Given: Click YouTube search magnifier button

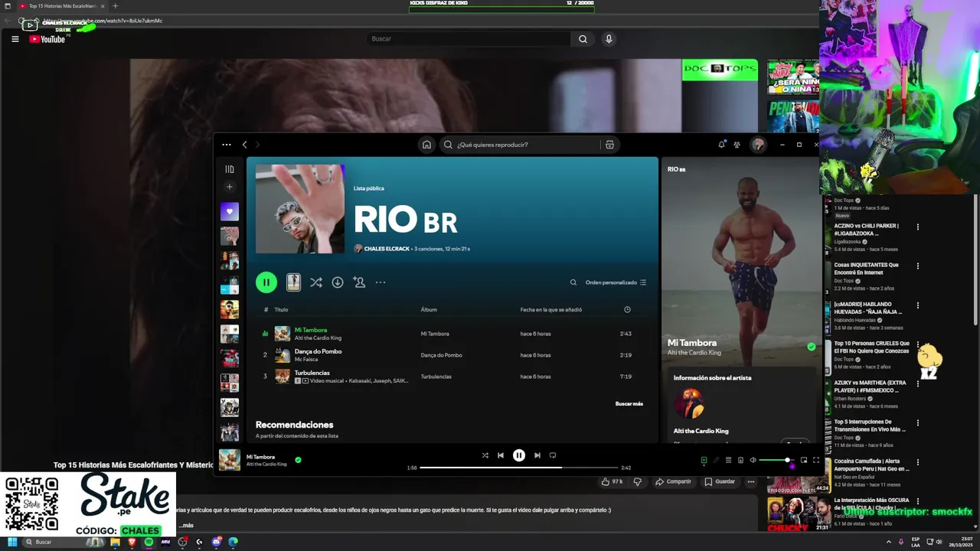Looking at the screenshot, I should click(583, 39).
